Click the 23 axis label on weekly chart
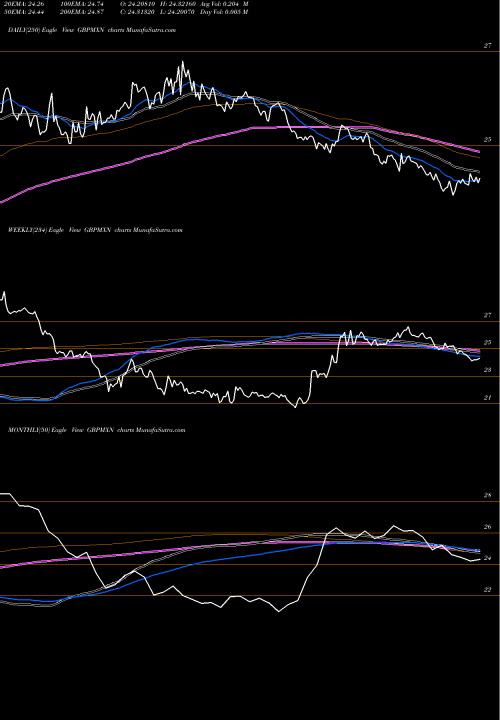 487,370
